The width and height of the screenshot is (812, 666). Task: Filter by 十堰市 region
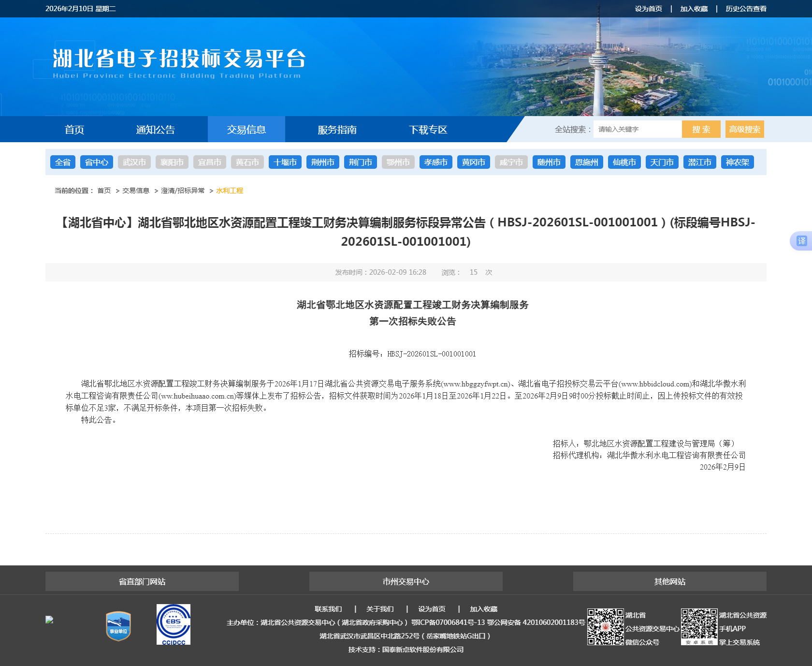pos(285,162)
